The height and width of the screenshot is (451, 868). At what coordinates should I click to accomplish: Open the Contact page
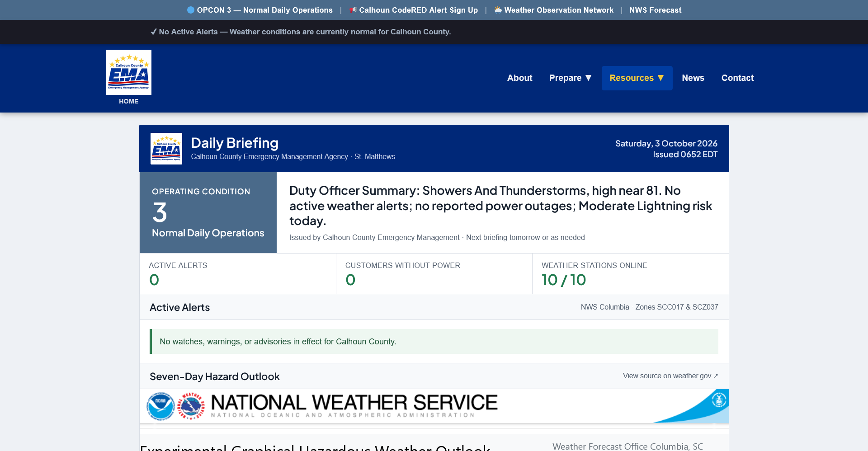coord(737,78)
